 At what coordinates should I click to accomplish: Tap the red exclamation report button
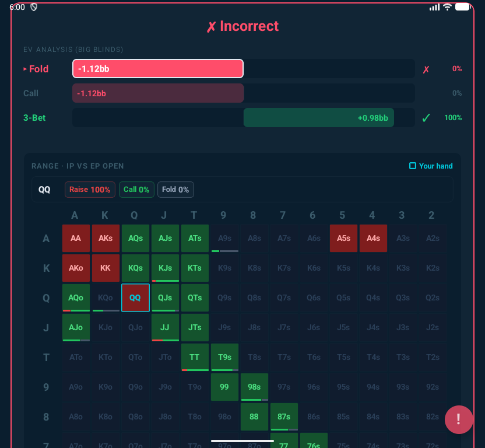point(459,419)
